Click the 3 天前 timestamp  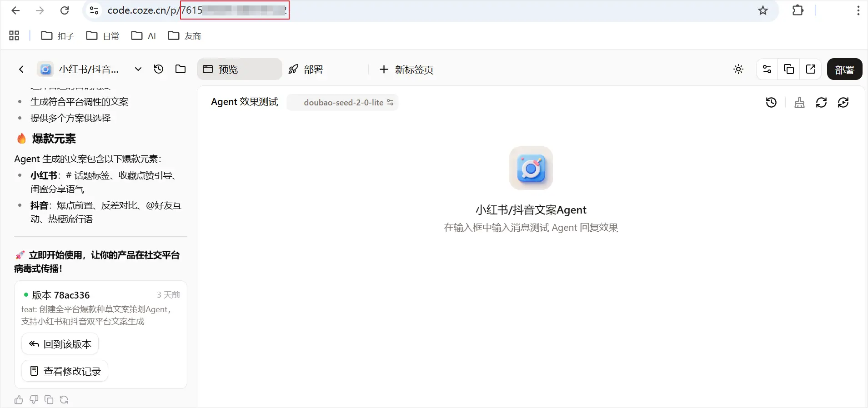click(168, 295)
